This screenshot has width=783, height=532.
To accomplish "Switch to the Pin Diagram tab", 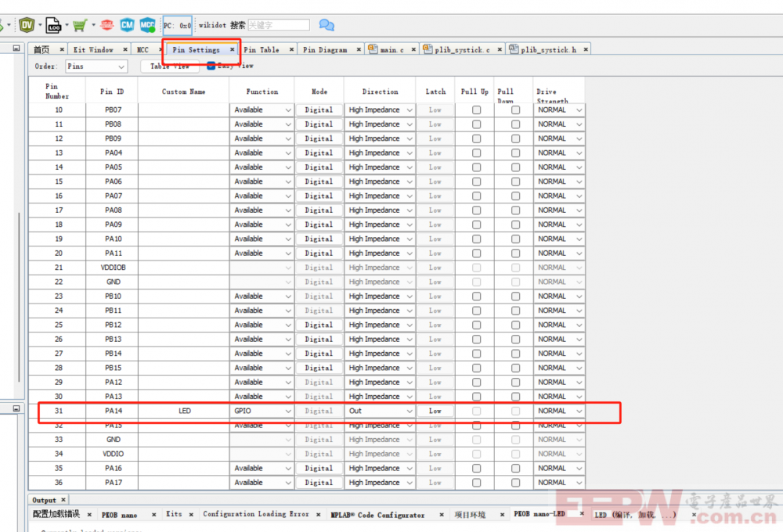I will (x=325, y=49).
